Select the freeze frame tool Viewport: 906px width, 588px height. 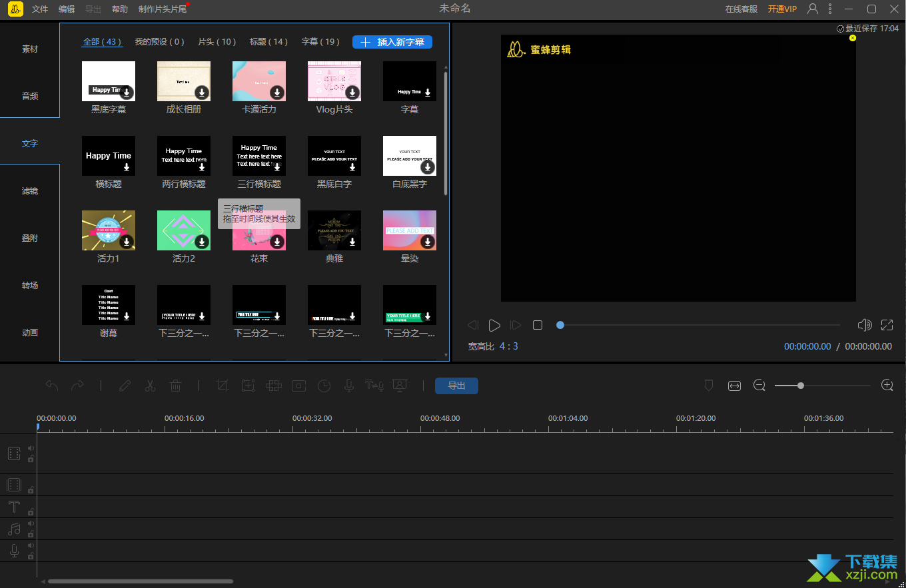[x=298, y=386]
